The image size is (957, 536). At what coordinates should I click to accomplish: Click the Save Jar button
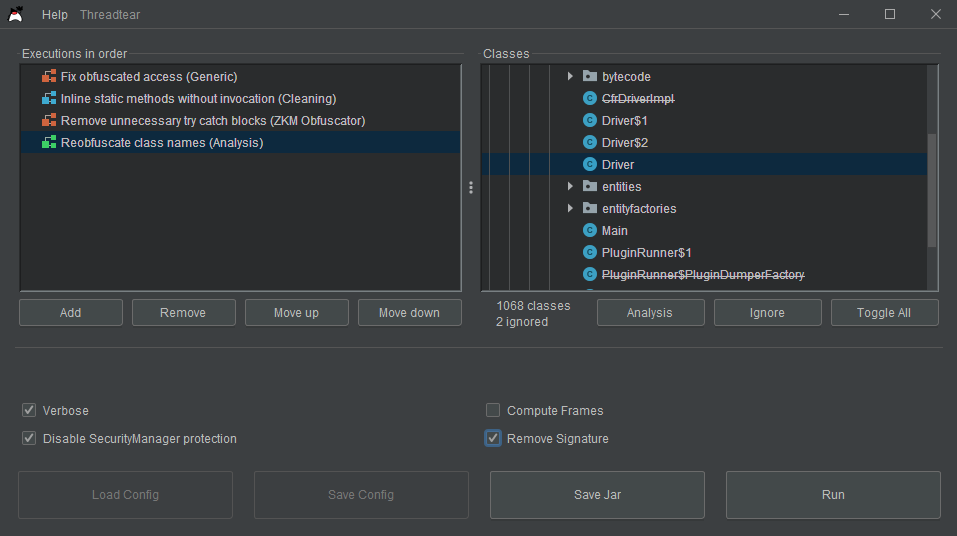coord(598,495)
